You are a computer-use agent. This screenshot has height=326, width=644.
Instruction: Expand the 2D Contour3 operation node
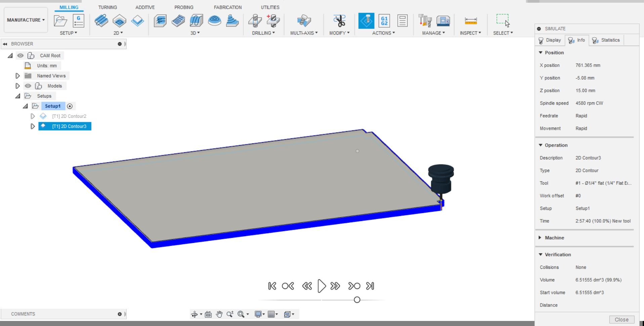tap(33, 126)
